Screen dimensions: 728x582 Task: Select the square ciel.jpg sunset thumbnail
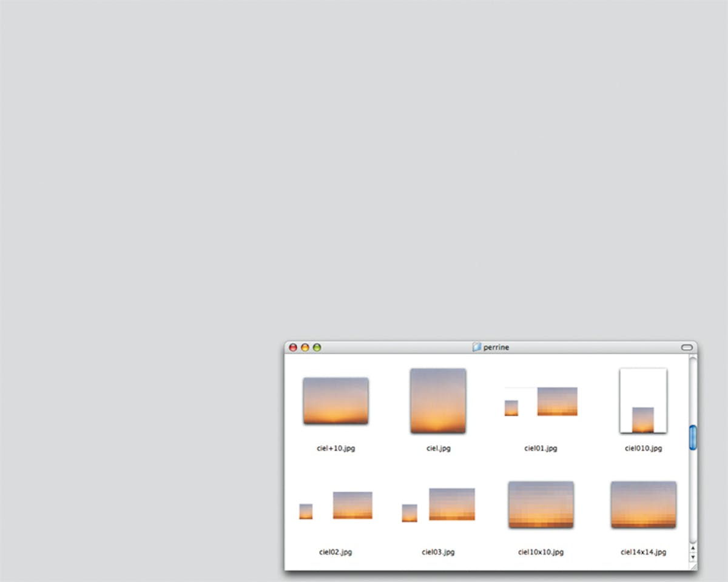(438, 401)
